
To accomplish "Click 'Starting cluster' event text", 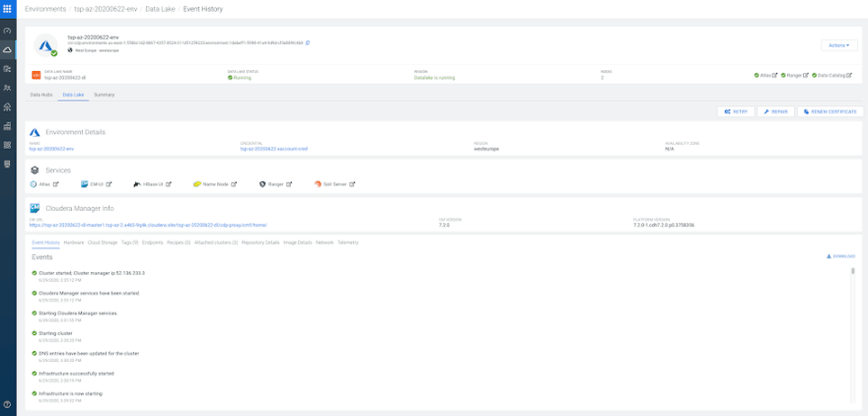I will 55,333.
